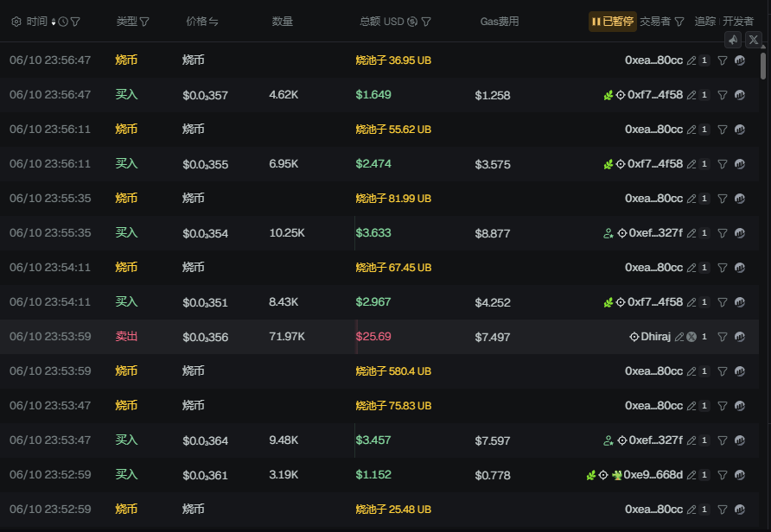The height and width of the screenshot is (532, 771).
Task: Toggle the 总额 USD currency coin icon
Action: pyautogui.click(x=412, y=22)
